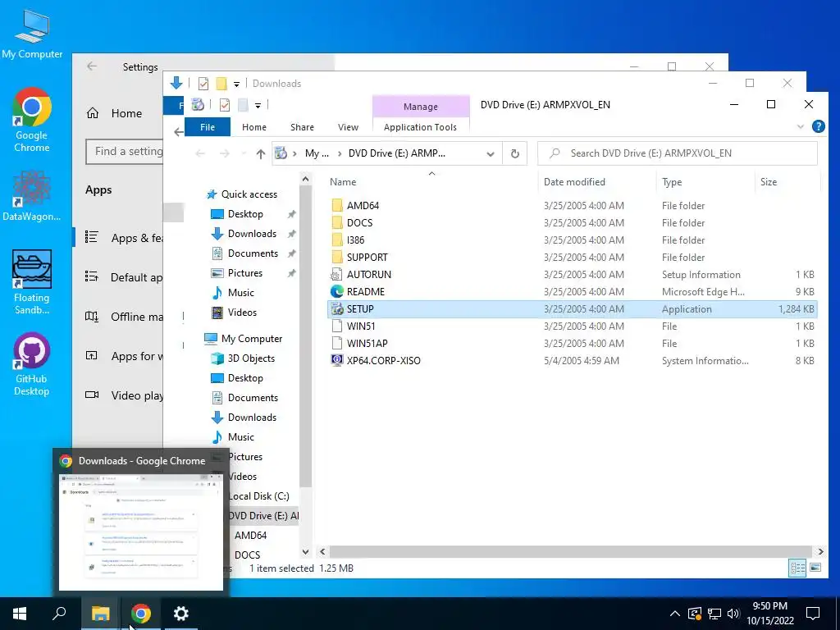Viewport: 840px width, 630px height.
Task: Open the notification center icon
Action: [813, 614]
